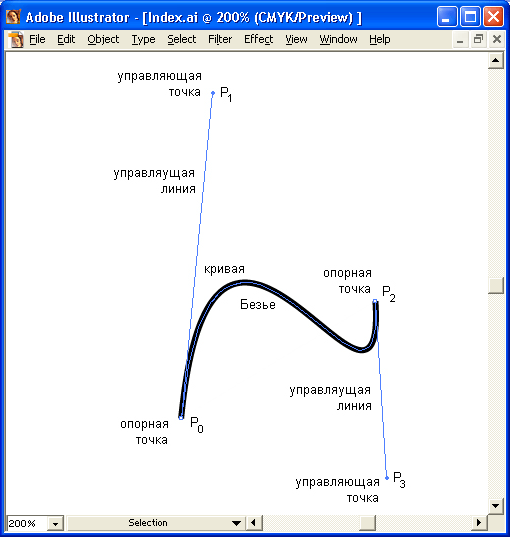510x537 pixels.
Task: Click the document icon beside File menu
Action: tap(15, 39)
